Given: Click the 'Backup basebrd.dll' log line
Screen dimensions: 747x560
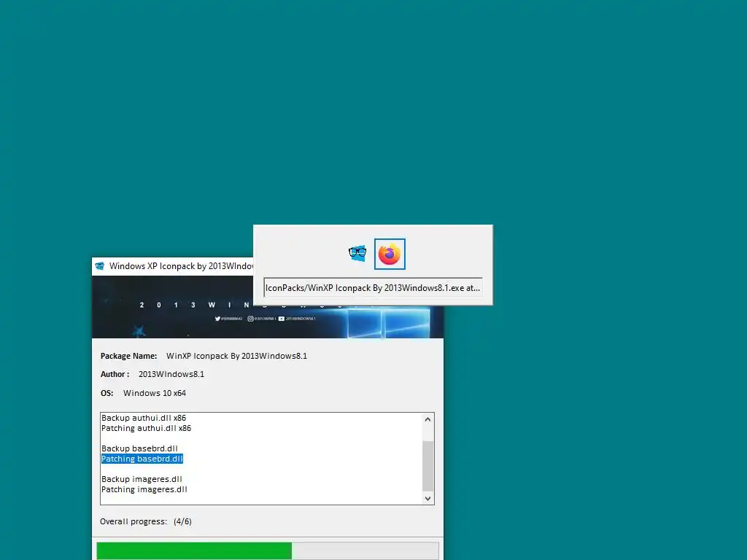Looking at the screenshot, I should [139, 448].
